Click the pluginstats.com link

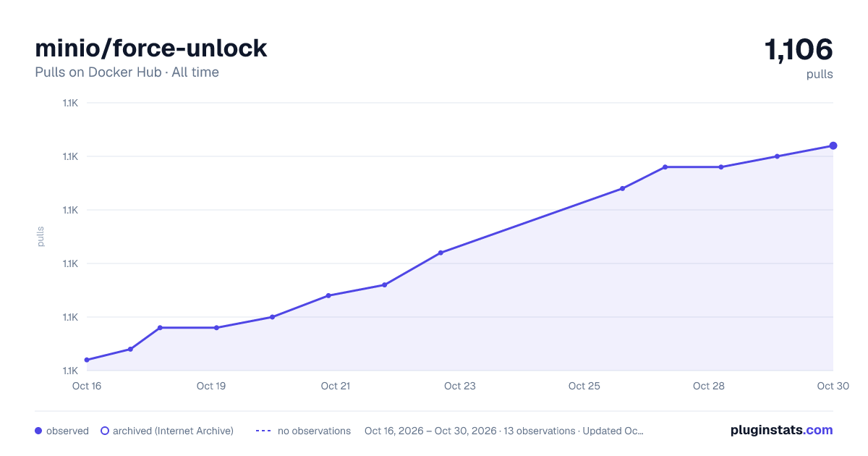[x=781, y=430]
